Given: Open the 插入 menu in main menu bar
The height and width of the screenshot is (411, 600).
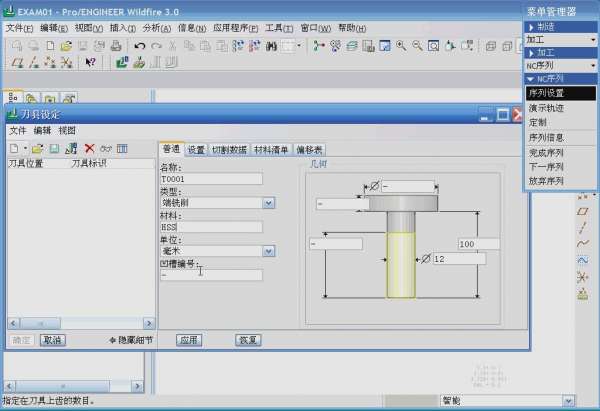Looking at the screenshot, I should point(122,28).
